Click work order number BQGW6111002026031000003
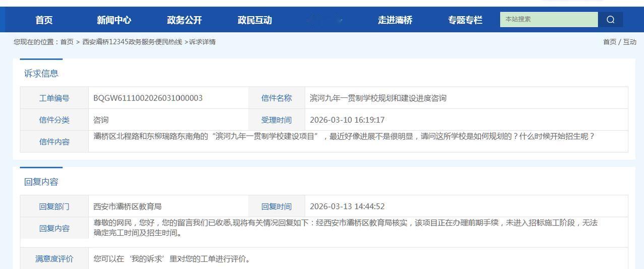Screen dimensions: 644x269 pos(148,98)
